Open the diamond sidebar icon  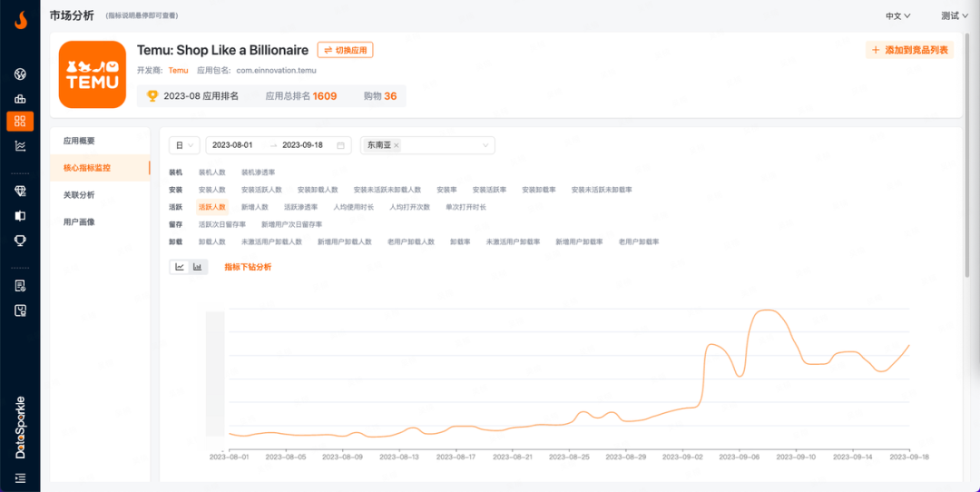coord(20,192)
